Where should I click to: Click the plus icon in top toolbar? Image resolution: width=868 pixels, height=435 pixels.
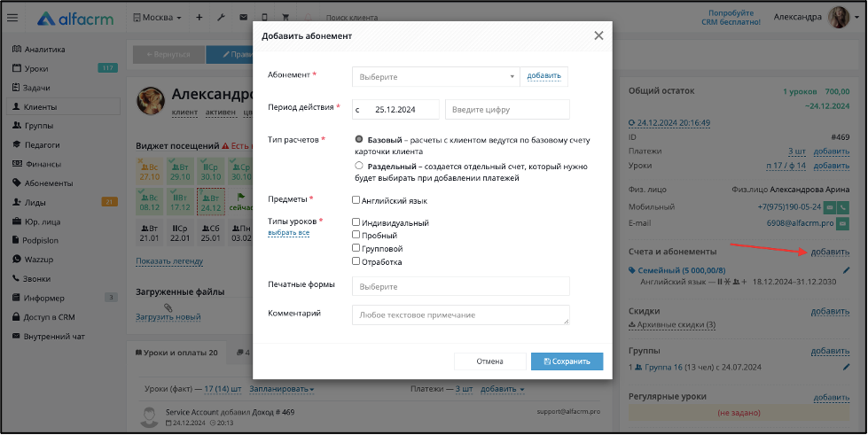click(199, 18)
